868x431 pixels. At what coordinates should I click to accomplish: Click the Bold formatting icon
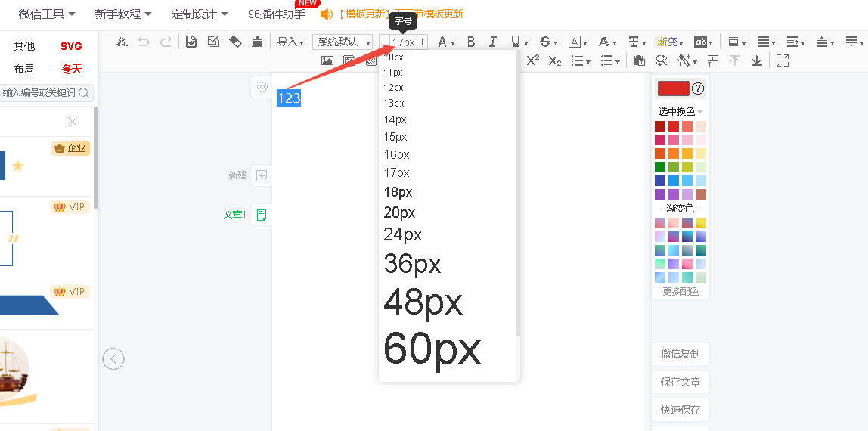pyautogui.click(x=471, y=42)
